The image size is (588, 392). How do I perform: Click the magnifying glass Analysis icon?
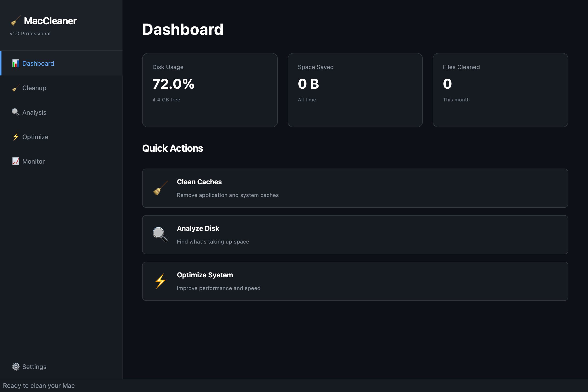point(15,112)
